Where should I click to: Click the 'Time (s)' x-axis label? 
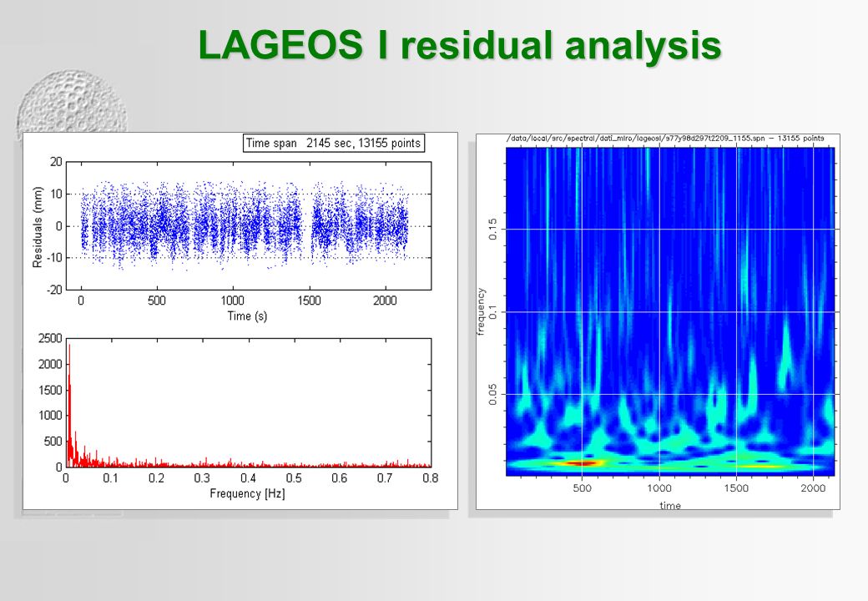pos(247,316)
